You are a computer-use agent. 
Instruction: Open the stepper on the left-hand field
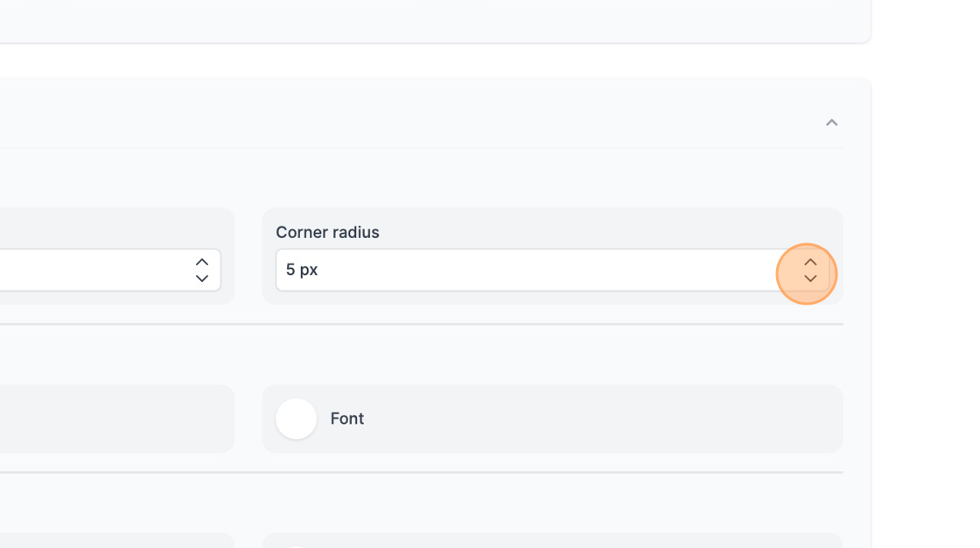click(x=202, y=270)
